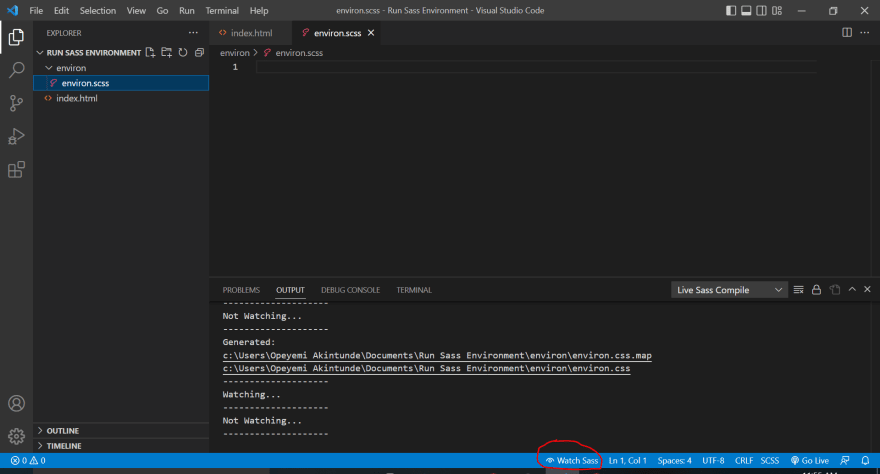Viewport: 880px width, 474px height.
Task: Open the Run menu
Action: point(186,11)
